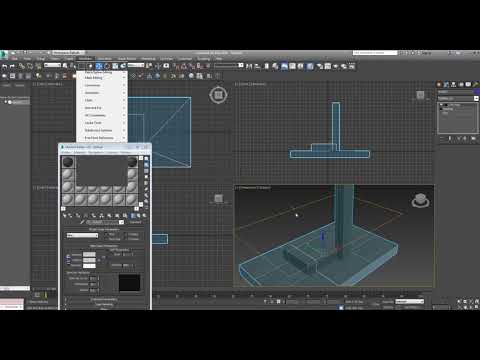The width and height of the screenshot is (480, 360).
Task: Click the Standard material type button
Action: [135, 222]
